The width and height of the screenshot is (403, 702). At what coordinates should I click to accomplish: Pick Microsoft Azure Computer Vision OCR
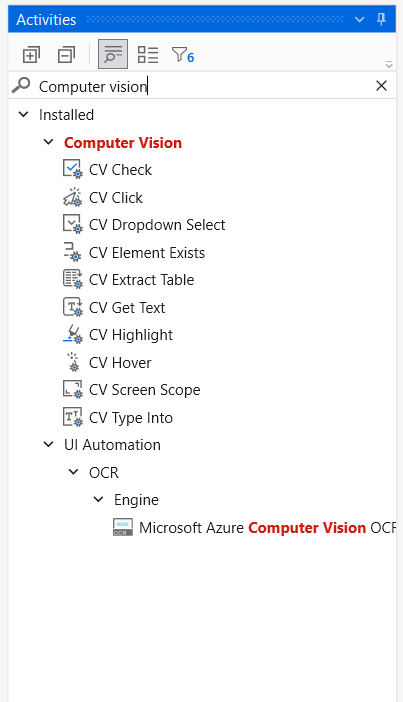[254, 527]
